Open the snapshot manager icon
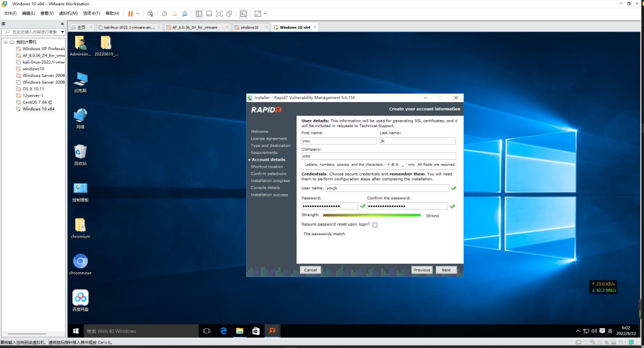The width and height of the screenshot is (644, 348). pos(185,14)
